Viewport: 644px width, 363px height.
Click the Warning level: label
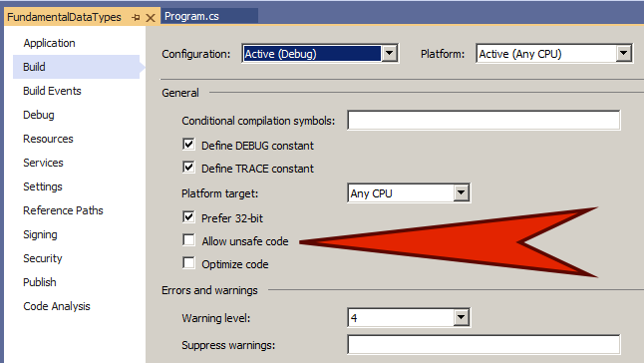pyautogui.click(x=215, y=318)
